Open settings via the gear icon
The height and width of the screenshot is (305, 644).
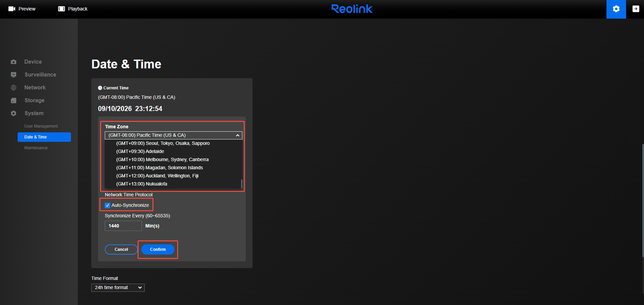(x=616, y=9)
